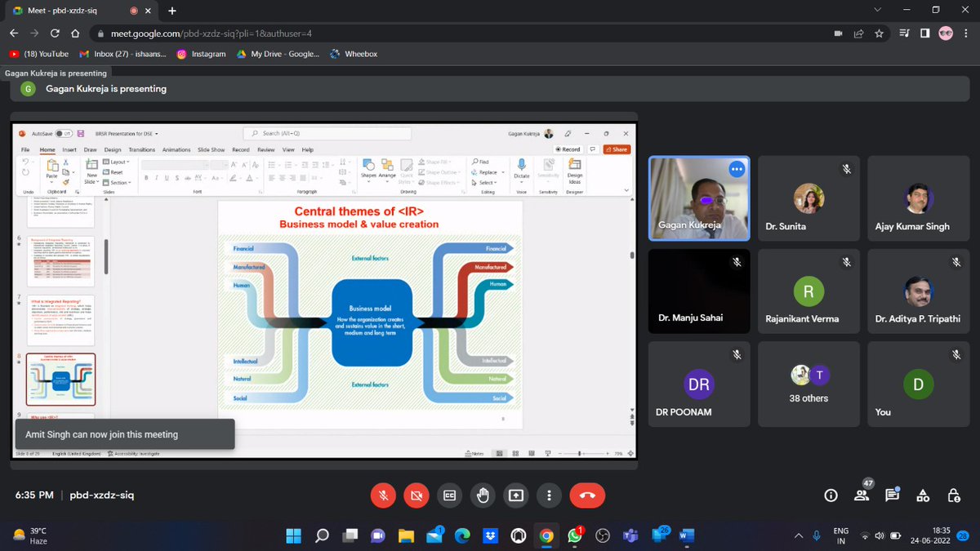Toggle Chrome side panel
Image resolution: width=980 pixels, height=551 pixels.
[x=924, y=33]
